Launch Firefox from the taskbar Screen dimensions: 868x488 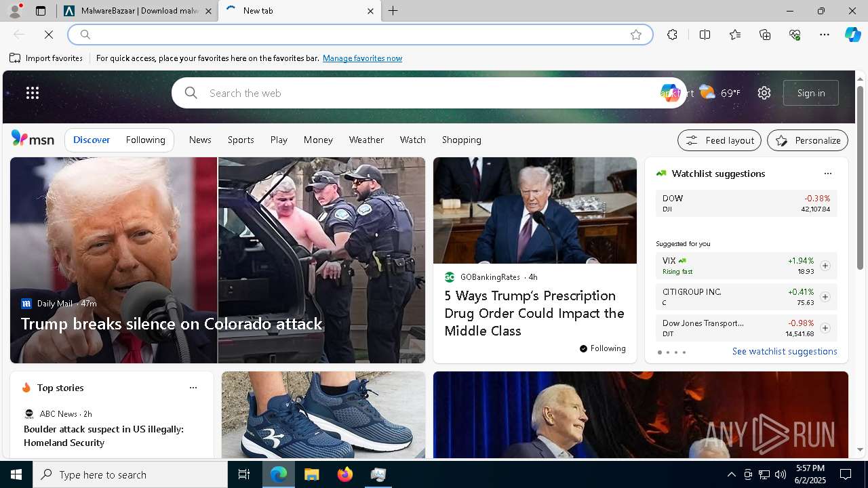(344, 474)
